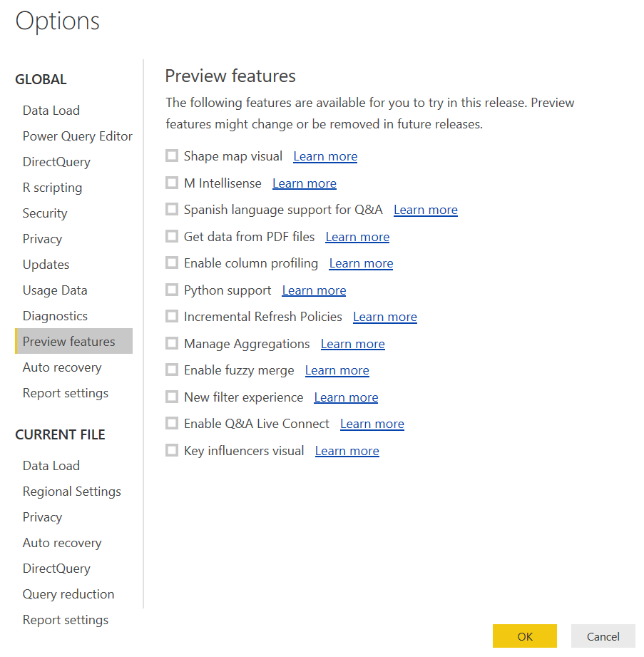Check Incremental Refresh Policies
This screenshot has height=657, width=644.
pyautogui.click(x=172, y=316)
